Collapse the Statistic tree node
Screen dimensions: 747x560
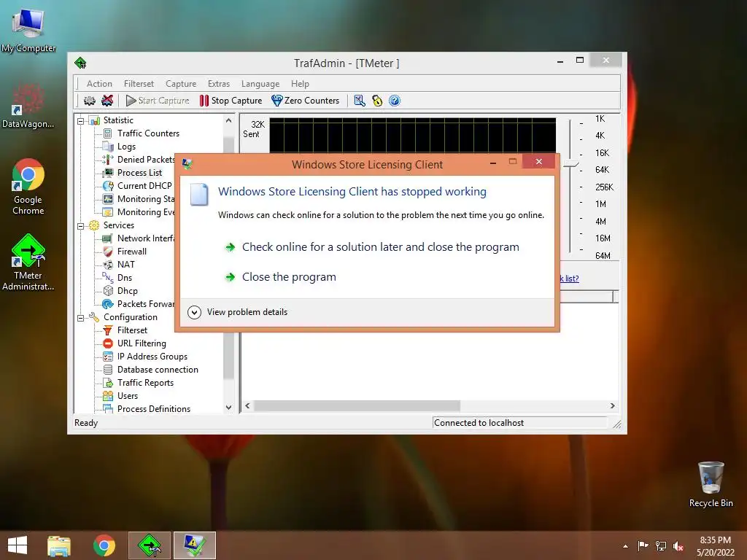point(80,121)
